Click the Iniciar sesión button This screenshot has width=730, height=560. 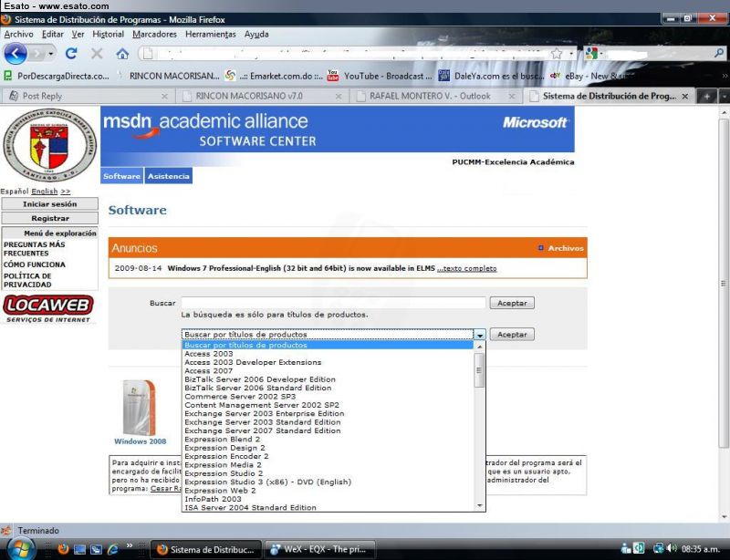(x=50, y=204)
